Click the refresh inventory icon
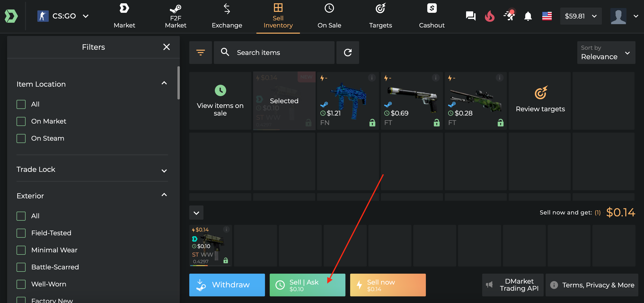This screenshot has height=303, width=644. 348,53
